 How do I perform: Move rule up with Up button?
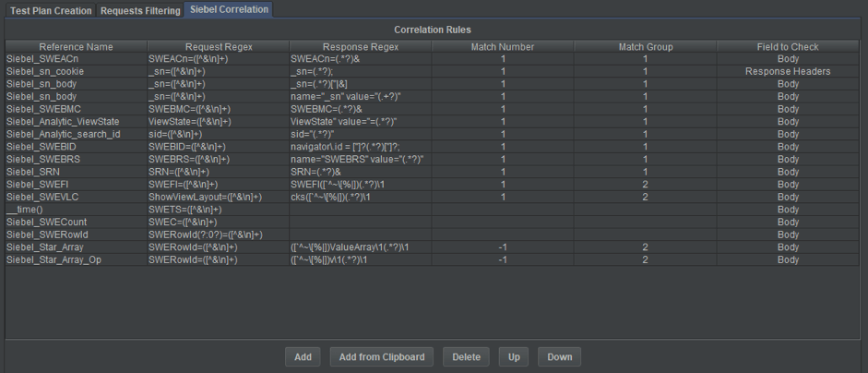pos(514,357)
